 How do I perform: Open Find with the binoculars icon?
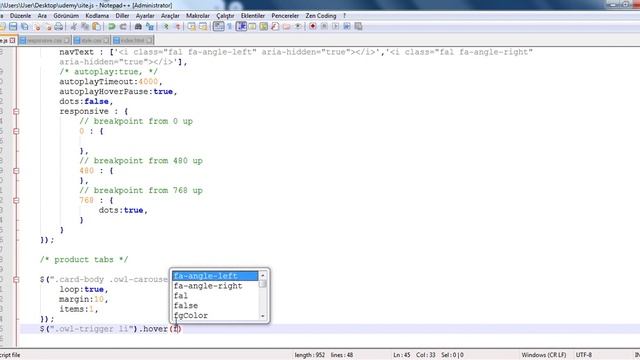coord(138,27)
